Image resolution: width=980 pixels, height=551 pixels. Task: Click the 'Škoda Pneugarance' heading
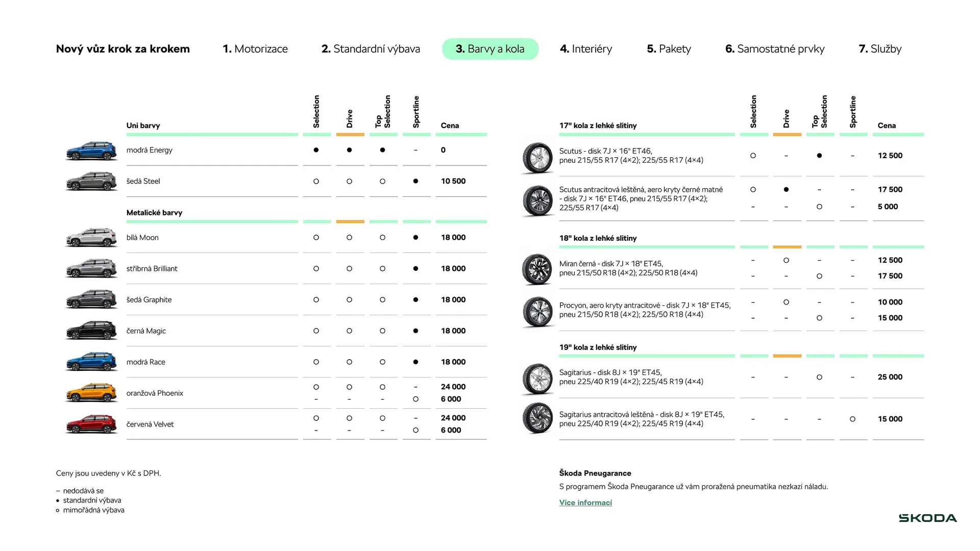(x=595, y=473)
